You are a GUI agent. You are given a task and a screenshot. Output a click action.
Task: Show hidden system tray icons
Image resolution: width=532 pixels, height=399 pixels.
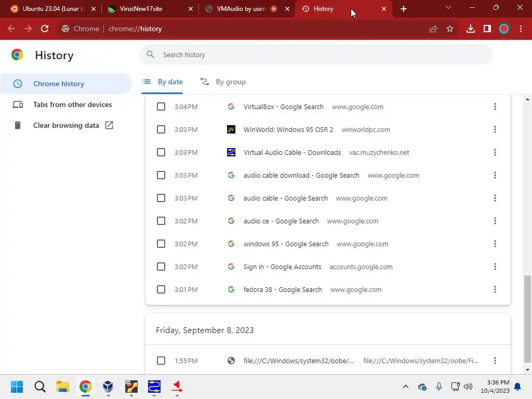(405, 387)
